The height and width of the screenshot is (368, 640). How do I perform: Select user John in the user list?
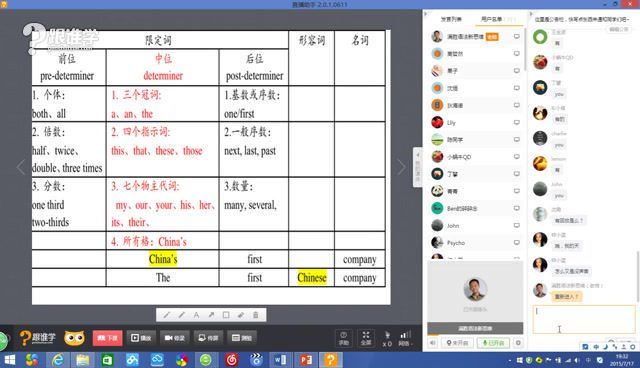coord(476,225)
